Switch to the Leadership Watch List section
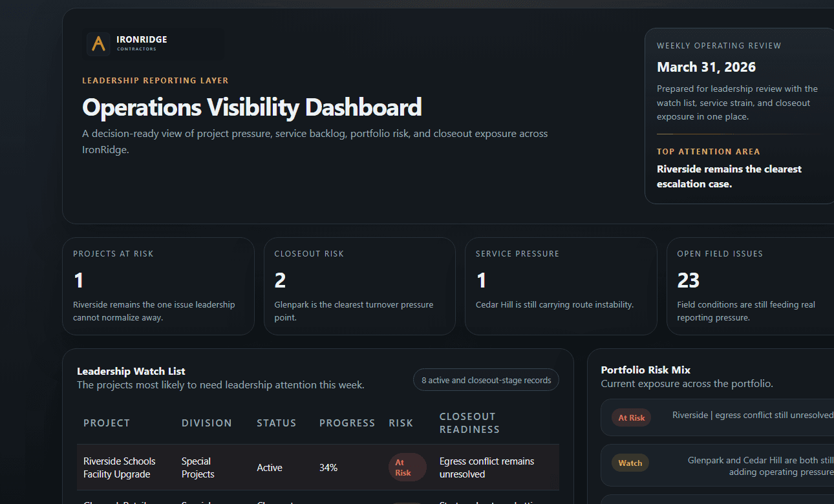Screen dimensions: 834x504 point(131,371)
